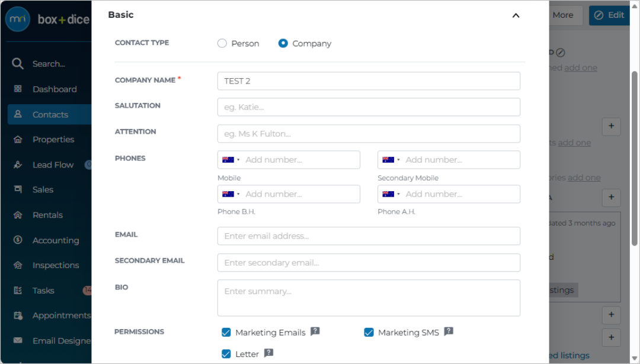Click the page vertical scrollbar
The height and width of the screenshot is (364, 640).
(x=634, y=159)
